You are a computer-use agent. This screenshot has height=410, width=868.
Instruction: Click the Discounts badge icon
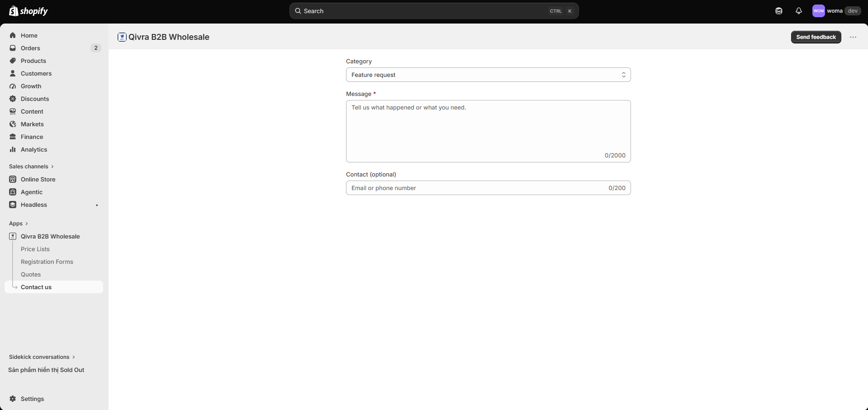click(13, 99)
